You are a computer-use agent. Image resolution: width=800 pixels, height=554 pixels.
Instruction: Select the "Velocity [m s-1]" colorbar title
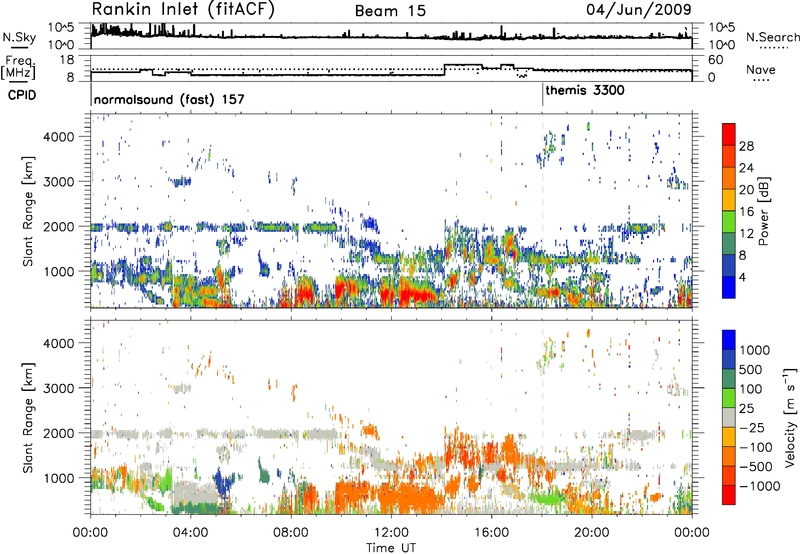(x=790, y=417)
